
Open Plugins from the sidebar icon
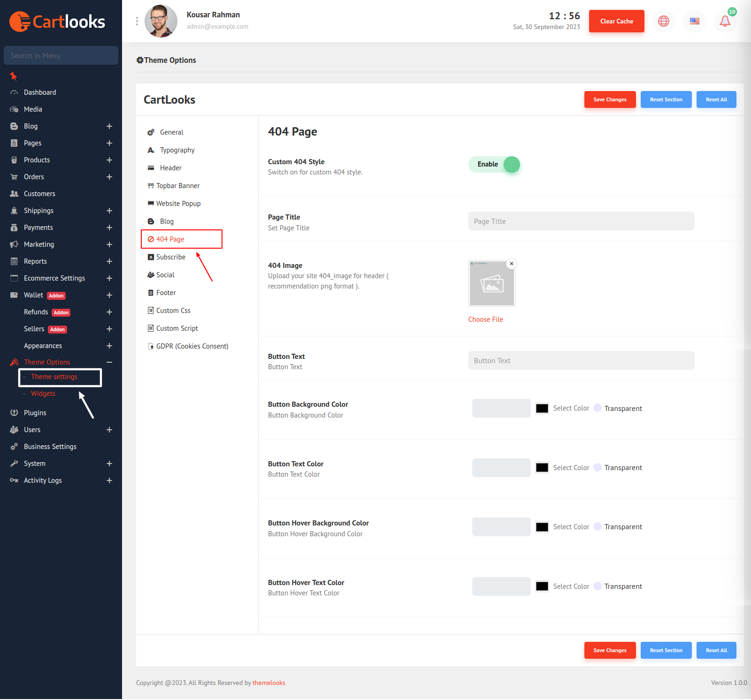point(14,413)
